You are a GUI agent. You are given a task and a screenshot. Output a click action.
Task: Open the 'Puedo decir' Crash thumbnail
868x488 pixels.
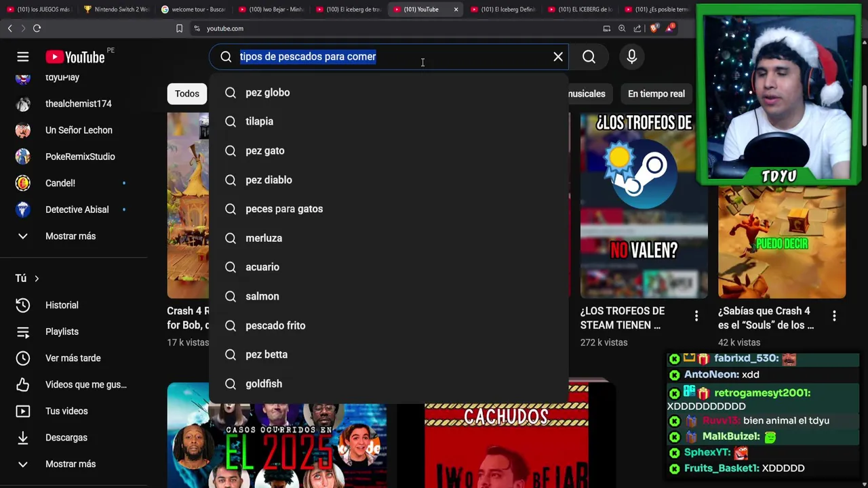click(x=782, y=243)
